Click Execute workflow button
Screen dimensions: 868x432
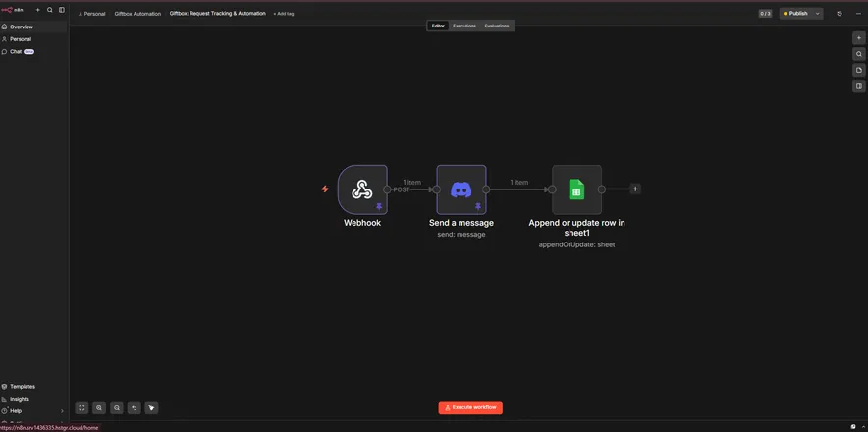click(x=470, y=407)
